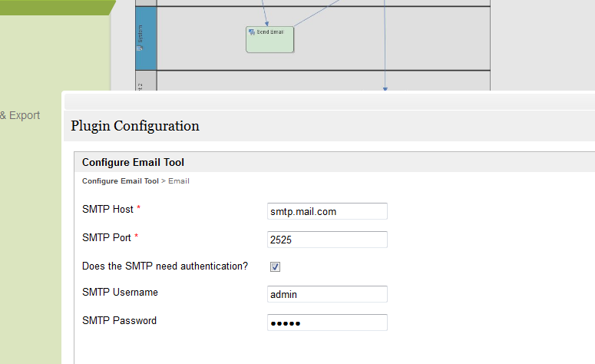Focus the SMTP Host input field
This screenshot has height=364, width=595.
coord(326,211)
